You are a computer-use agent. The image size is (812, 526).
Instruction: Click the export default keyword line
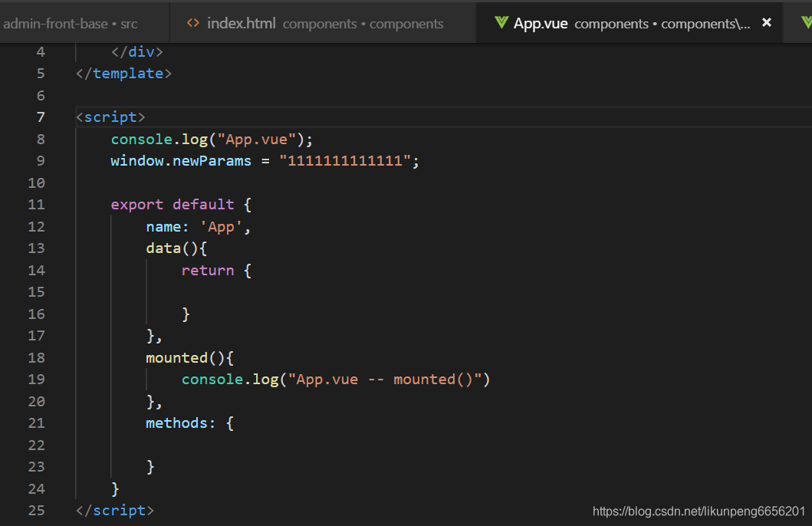coord(181,205)
